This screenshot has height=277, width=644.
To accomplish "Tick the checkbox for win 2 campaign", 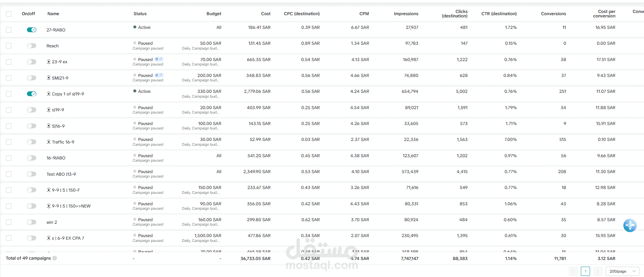I will tap(9, 222).
